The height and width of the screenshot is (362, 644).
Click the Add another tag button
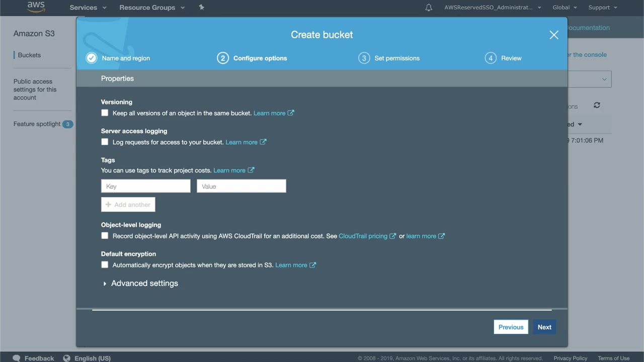click(128, 205)
